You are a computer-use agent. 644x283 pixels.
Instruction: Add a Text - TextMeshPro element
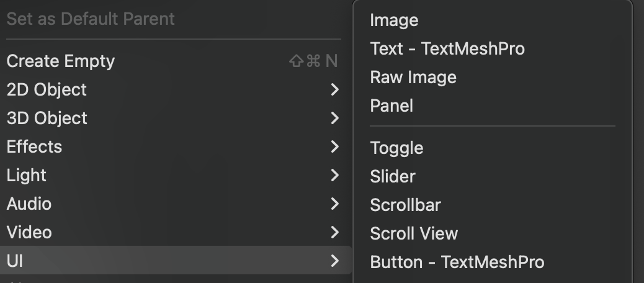coord(447,49)
